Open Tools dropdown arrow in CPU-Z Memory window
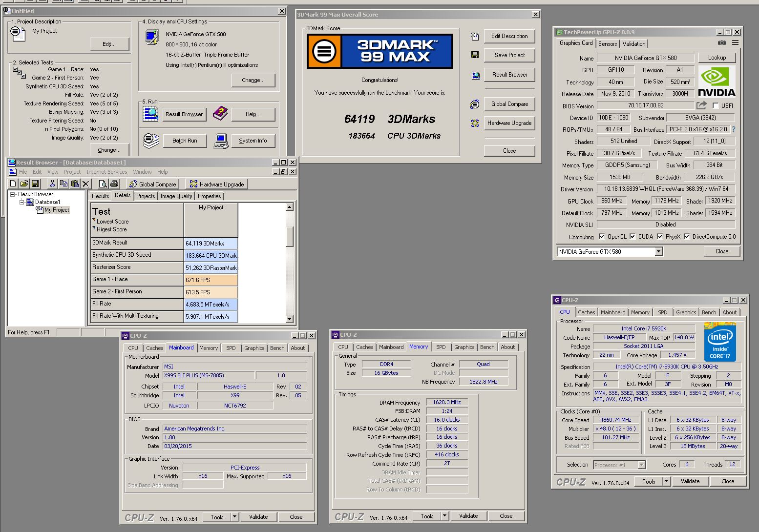This screenshot has height=532, width=759. [x=444, y=516]
